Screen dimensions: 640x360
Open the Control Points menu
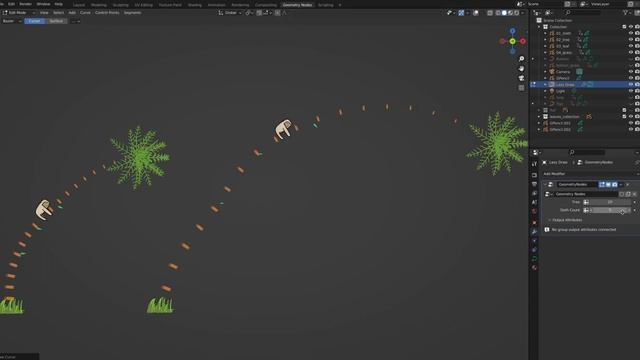(107, 13)
